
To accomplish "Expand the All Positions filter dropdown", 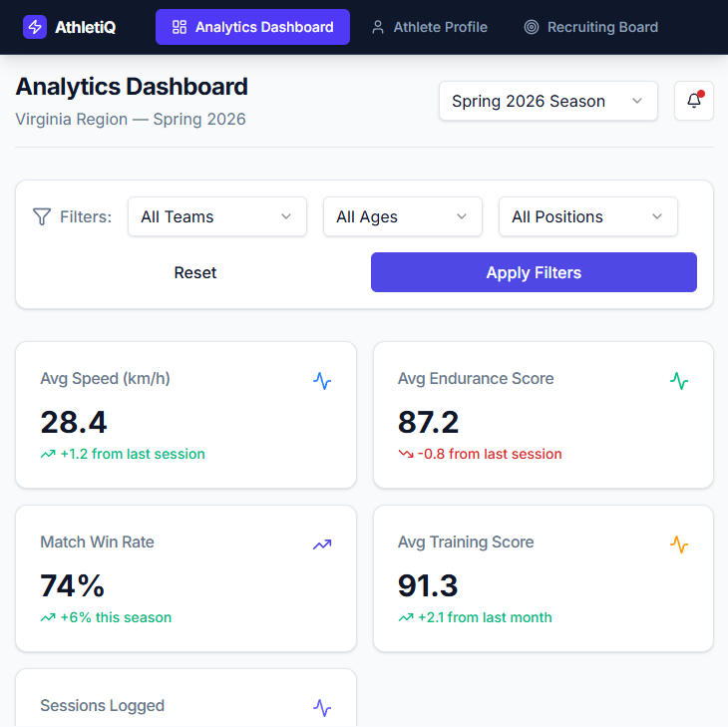I will pos(587,216).
